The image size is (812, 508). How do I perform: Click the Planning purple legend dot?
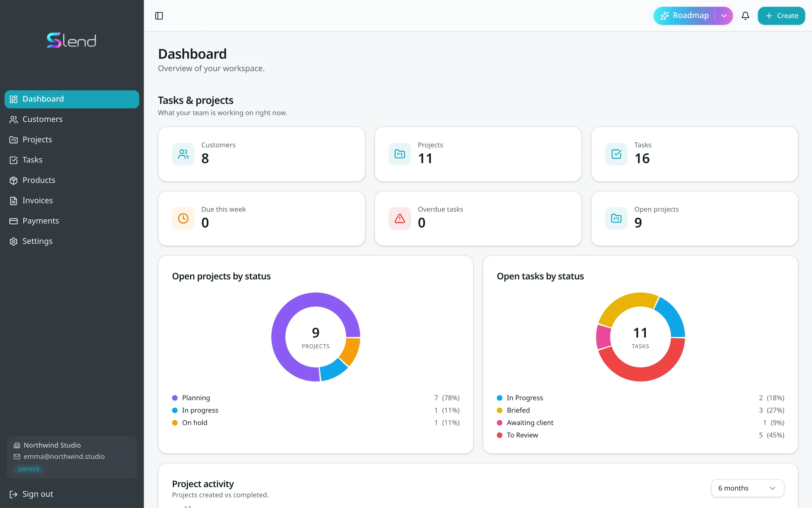[175, 398]
